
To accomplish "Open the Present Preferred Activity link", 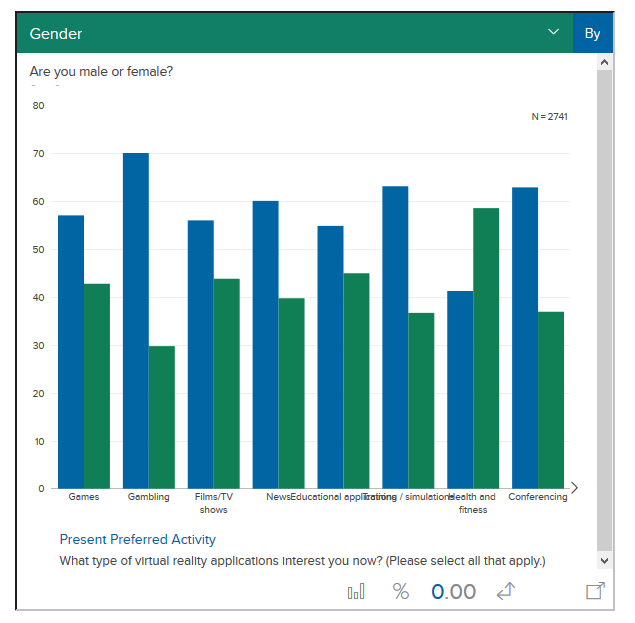I will (x=137, y=540).
